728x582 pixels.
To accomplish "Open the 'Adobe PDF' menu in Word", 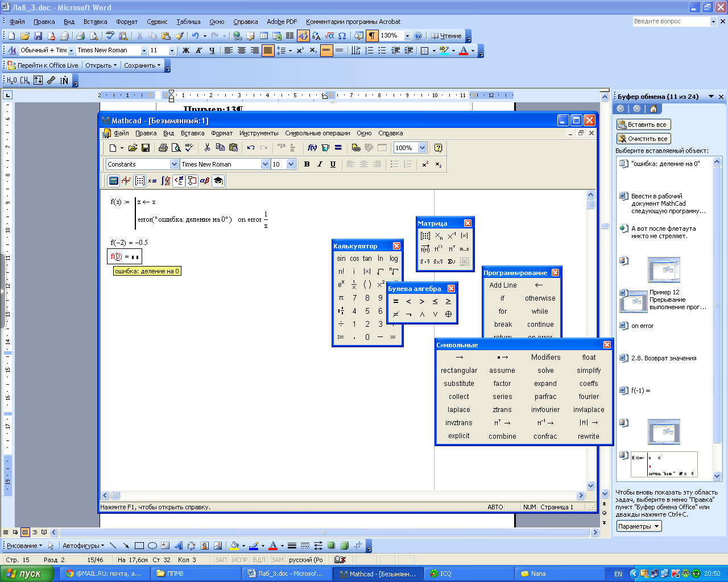I will (x=282, y=22).
